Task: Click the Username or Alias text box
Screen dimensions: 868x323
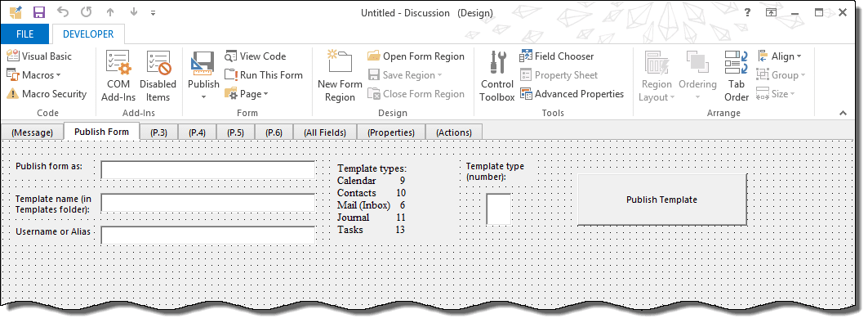Action: click(x=207, y=235)
